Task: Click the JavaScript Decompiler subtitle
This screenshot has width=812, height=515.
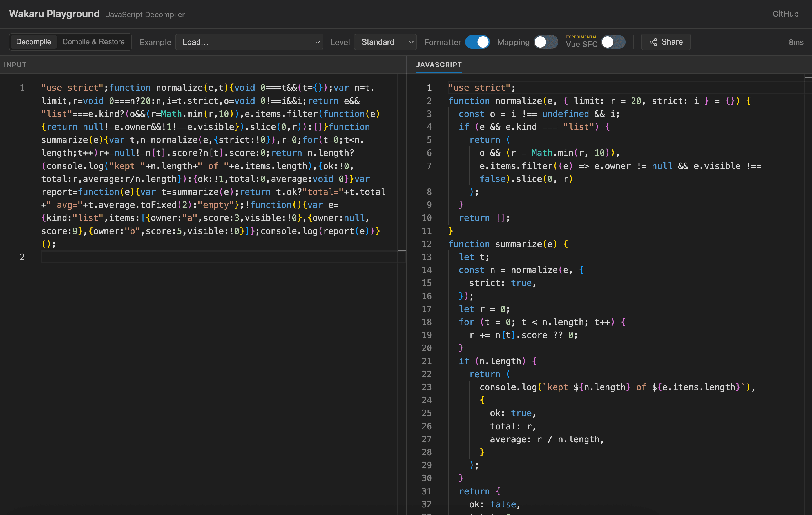Action: (x=145, y=15)
